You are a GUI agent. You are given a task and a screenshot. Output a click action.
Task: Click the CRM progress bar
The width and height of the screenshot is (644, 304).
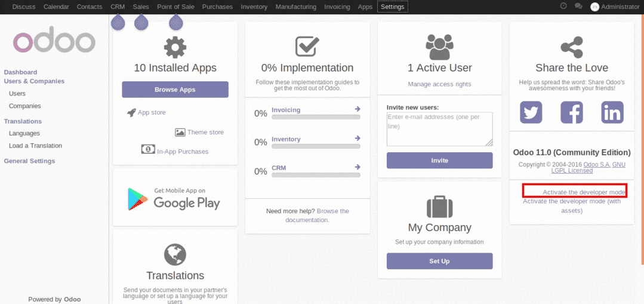point(316,175)
